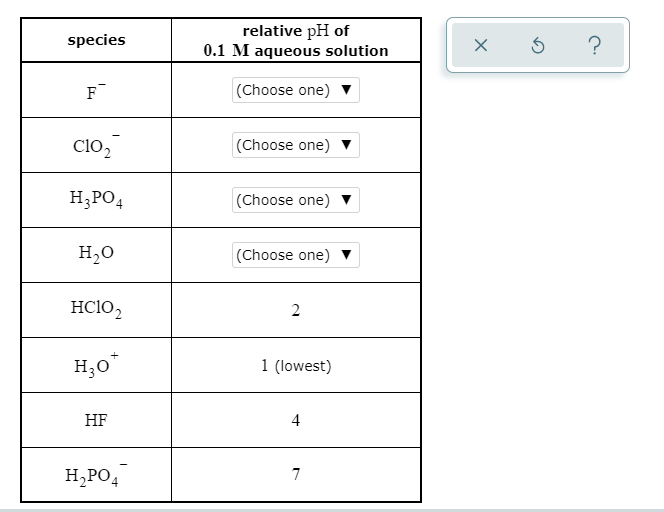Click the pH rank value 7
Viewport: 664px width, 512px height.
pyautogui.click(x=296, y=474)
